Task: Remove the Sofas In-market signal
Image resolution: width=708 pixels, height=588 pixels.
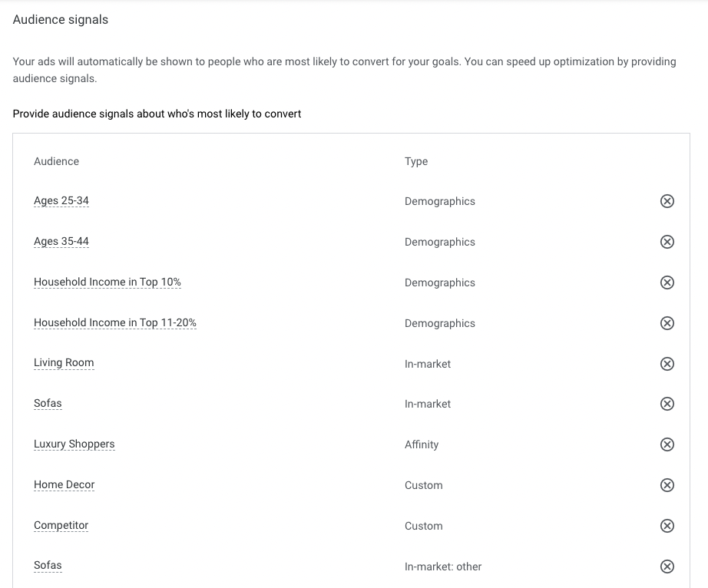Action: 667,404
